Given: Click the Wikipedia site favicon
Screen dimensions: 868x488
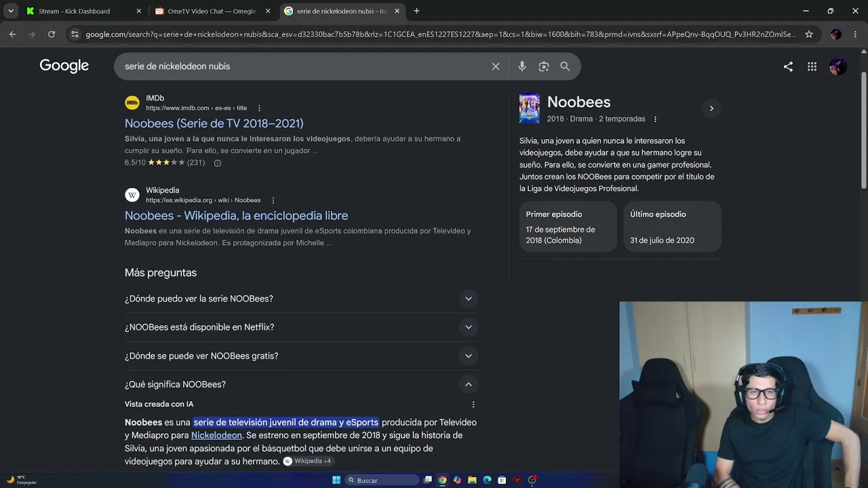Looking at the screenshot, I should 132,195.
